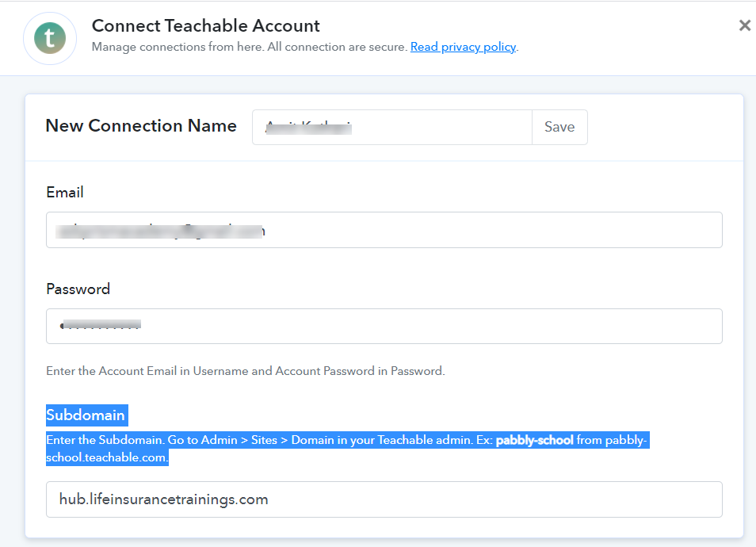Image resolution: width=756 pixels, height=547 pixels.
Task: Click the Email field label
Action: pyautogui.click(x=65, y=193)
